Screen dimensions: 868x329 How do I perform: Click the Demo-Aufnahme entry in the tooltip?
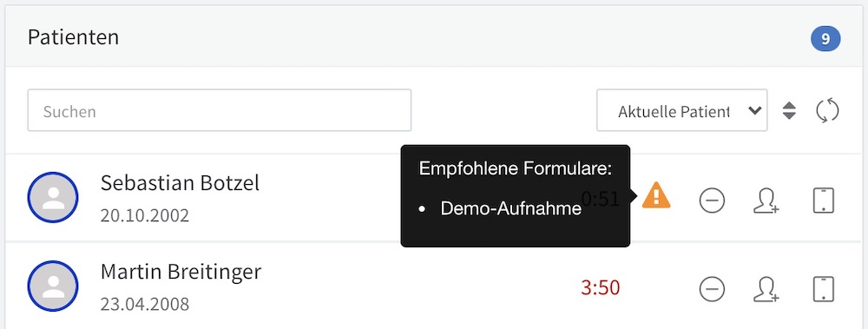coord(510,209)
